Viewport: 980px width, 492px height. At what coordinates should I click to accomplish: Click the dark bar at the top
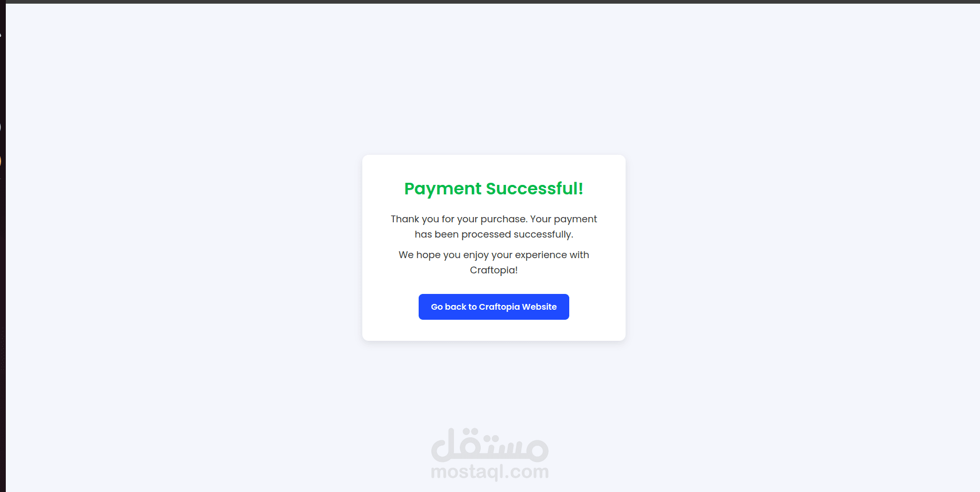[490, 2]
